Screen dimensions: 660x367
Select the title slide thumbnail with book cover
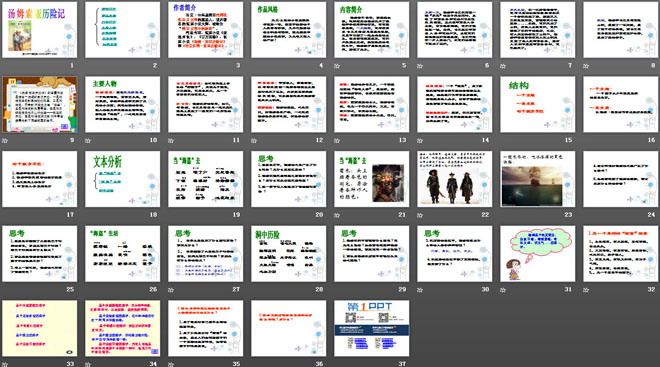tap(40, 30)
